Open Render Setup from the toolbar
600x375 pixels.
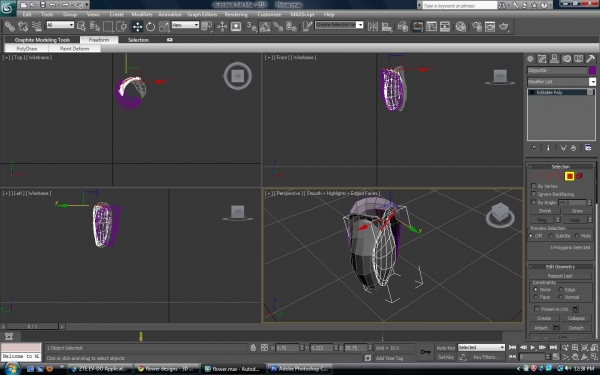[476, 26]
